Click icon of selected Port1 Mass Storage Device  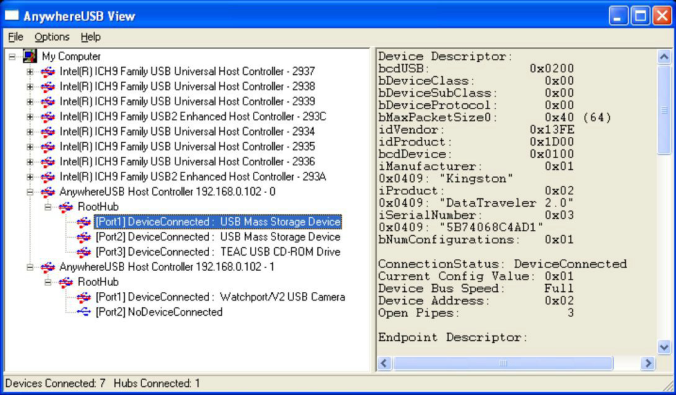click(x=84, y=223)
